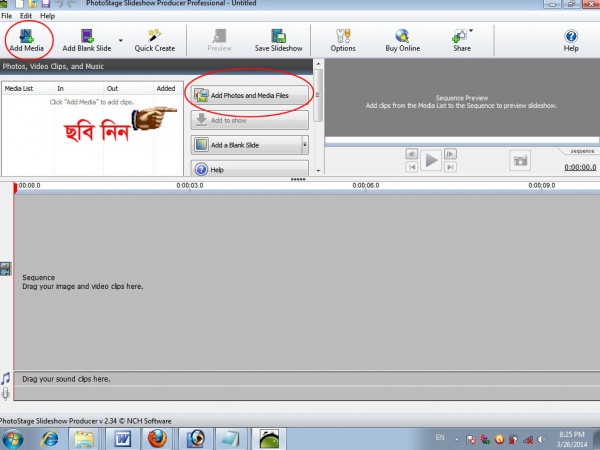Open the Windows Start menu

coord(12,439)
